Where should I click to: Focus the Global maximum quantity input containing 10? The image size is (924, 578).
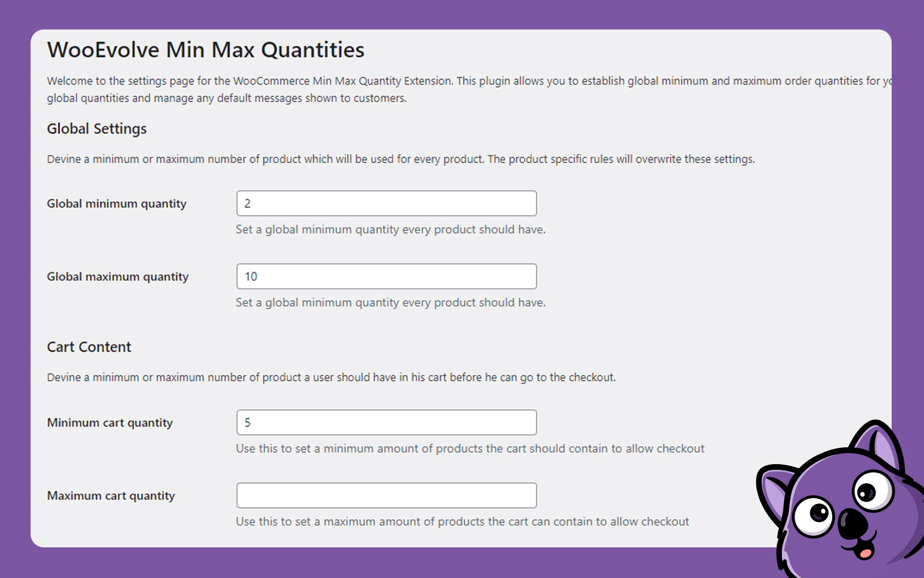coord(386,276)
